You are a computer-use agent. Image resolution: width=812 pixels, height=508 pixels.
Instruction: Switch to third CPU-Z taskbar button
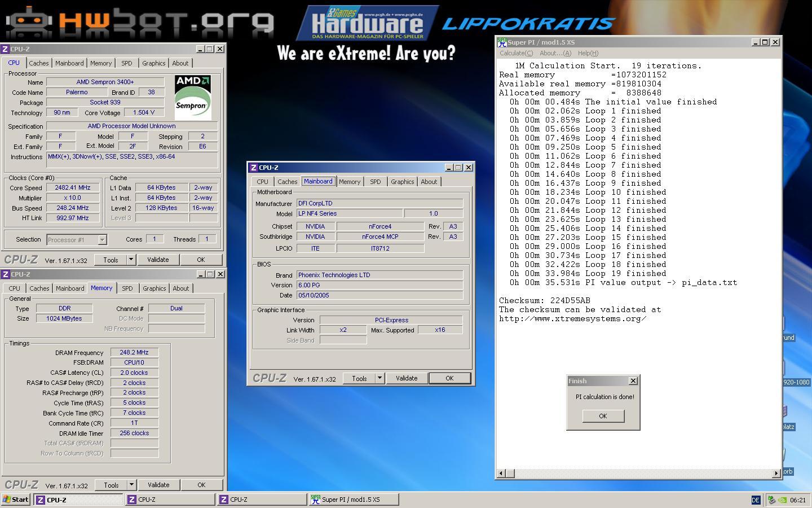pos(262,500)
